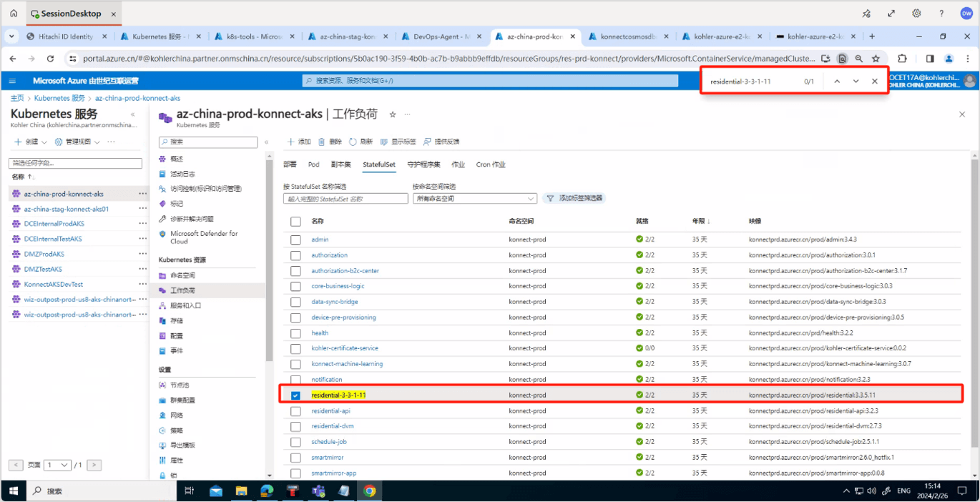Image resolution: width=980 pixels, height=502 pixels.
Task: Close the find-in-page bar
Action: pos(874,82)
